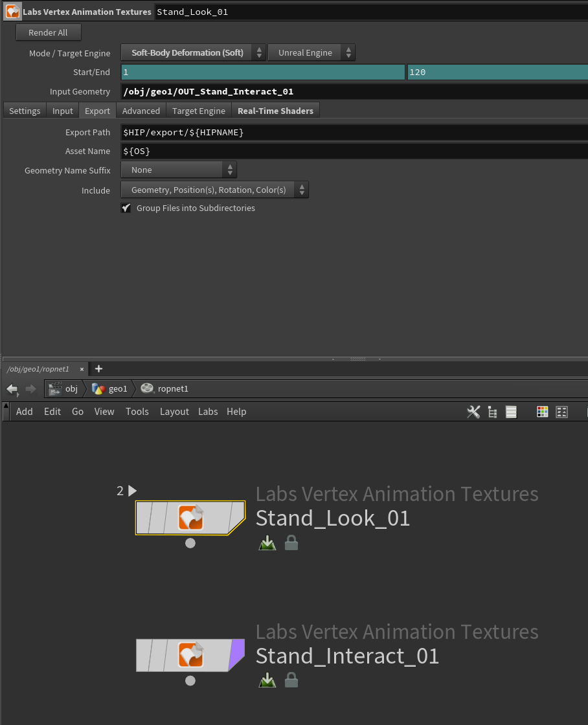Open the Layout menu
The width and height of the screenshot is (588, 725).
click(174, 412)
